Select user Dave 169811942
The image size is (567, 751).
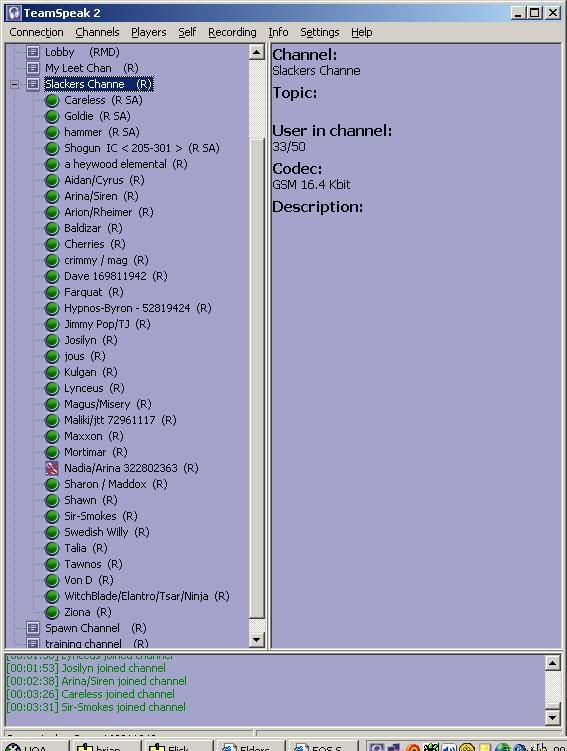click(115, 276)
